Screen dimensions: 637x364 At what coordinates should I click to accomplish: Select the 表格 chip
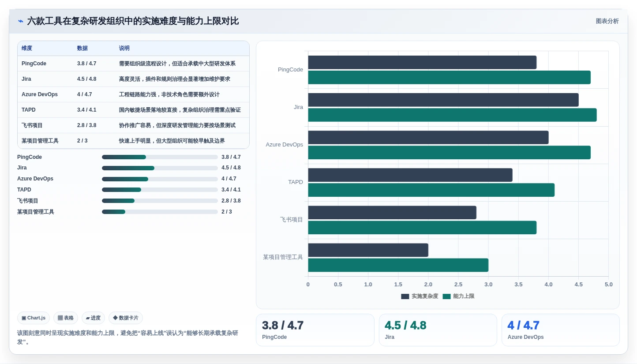click(x=66, y=318)
